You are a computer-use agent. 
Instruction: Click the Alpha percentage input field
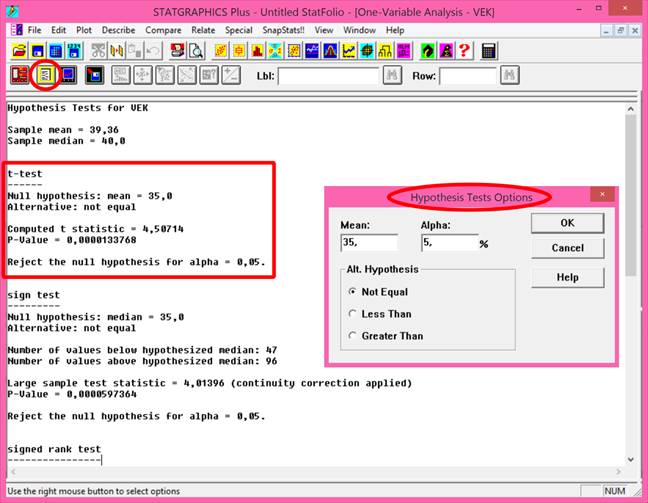tap(450, 243)
